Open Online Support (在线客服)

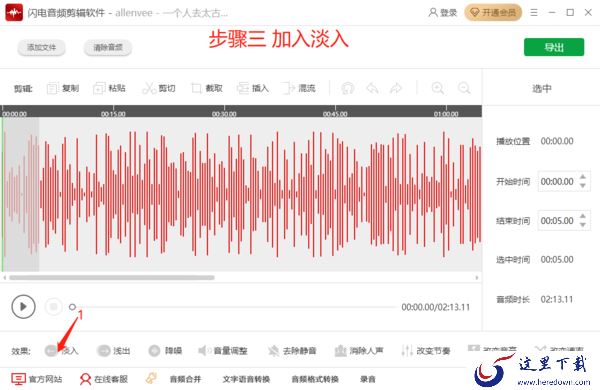click(104, 379)
